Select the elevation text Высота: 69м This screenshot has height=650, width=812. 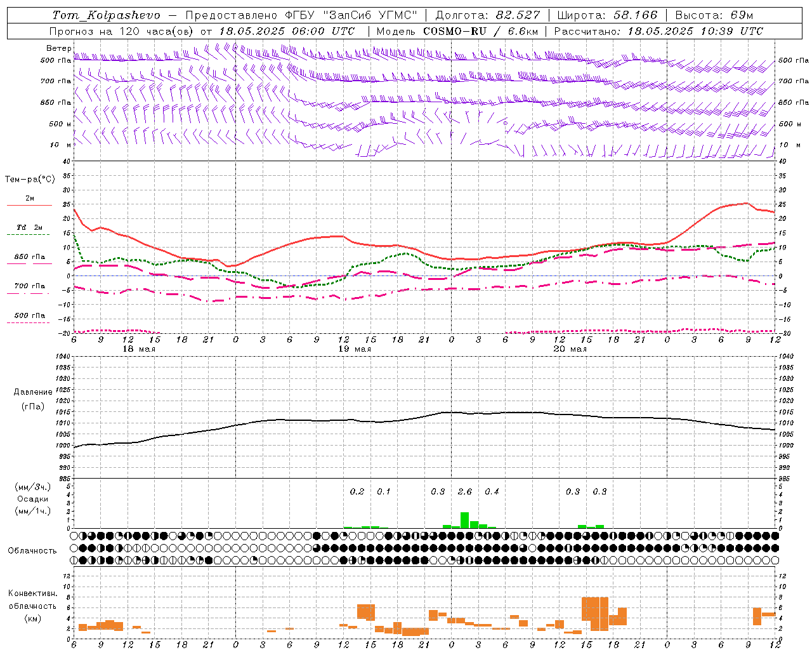tap(714, 15)
